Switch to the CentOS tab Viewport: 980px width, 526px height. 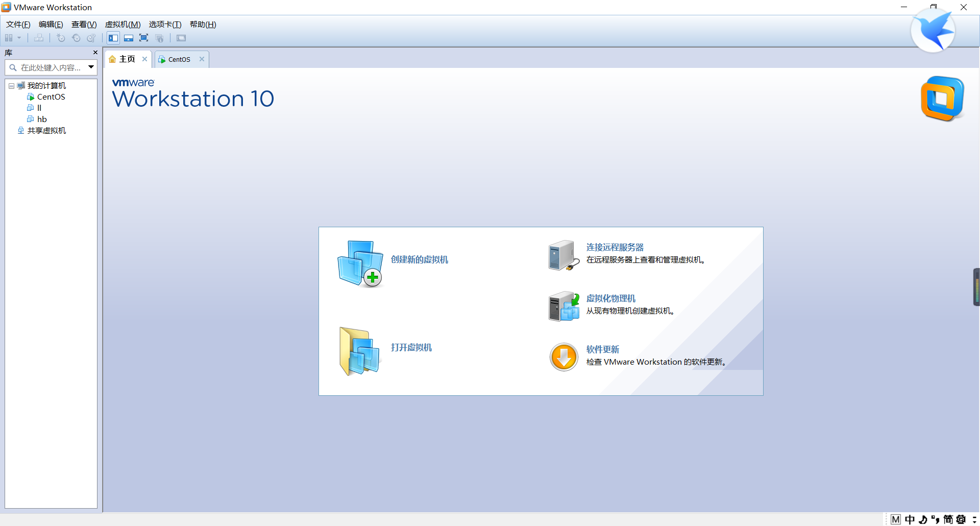click(179, 60)
